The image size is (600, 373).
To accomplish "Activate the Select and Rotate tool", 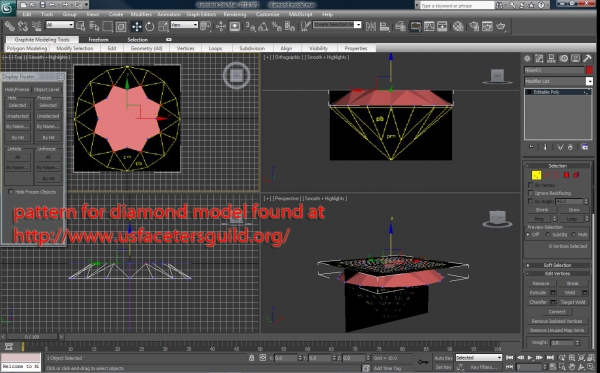I will [150, 26].
